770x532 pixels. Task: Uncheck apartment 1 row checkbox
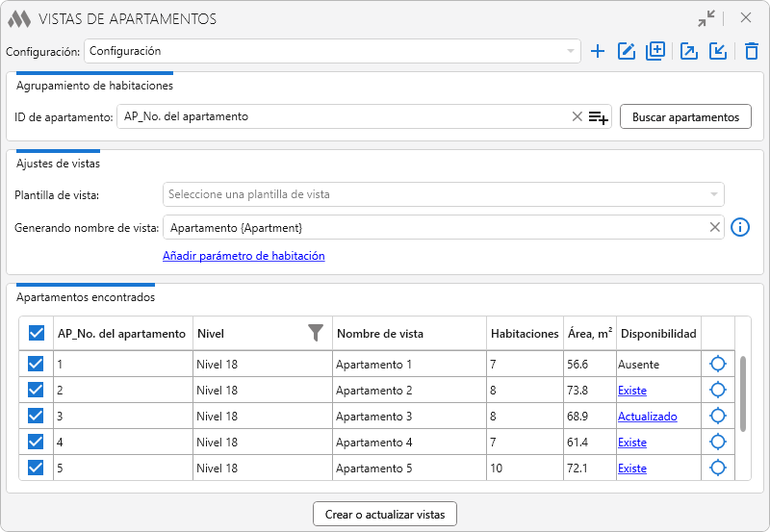tap(36, 364)
